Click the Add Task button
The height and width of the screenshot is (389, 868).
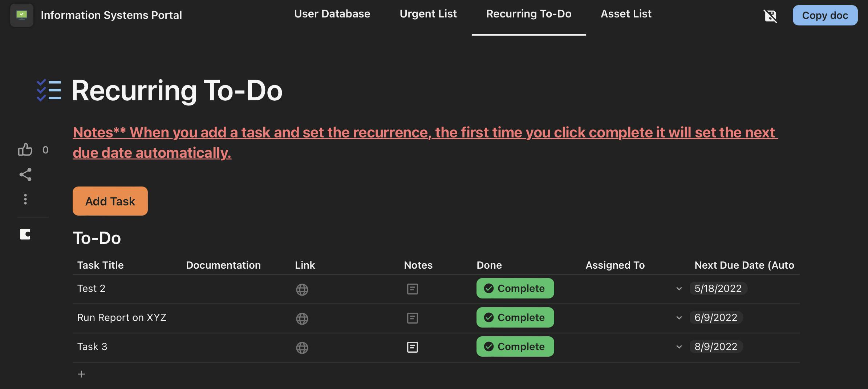tap(110, 201)
